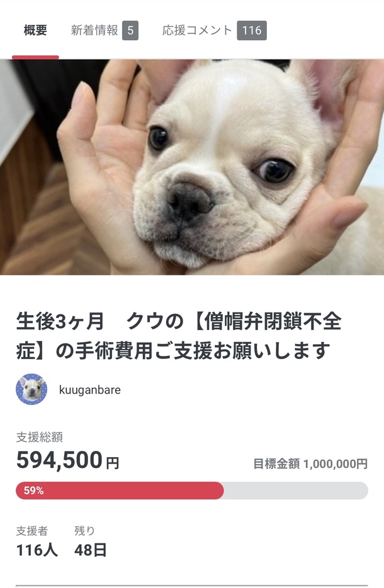Click the 116人 supporters count
The image size is (384, 588).
[37, 550]
